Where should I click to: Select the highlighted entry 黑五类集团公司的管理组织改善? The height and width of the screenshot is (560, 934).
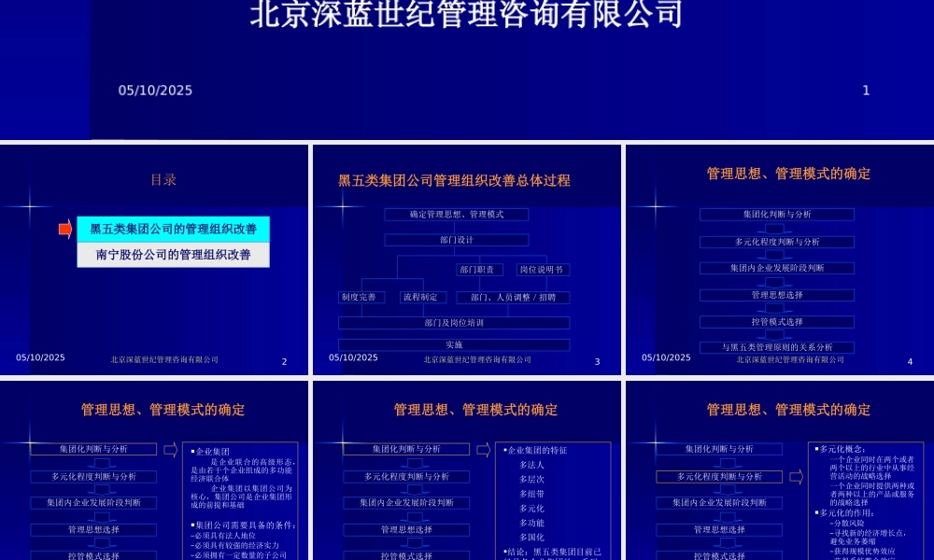174,229
